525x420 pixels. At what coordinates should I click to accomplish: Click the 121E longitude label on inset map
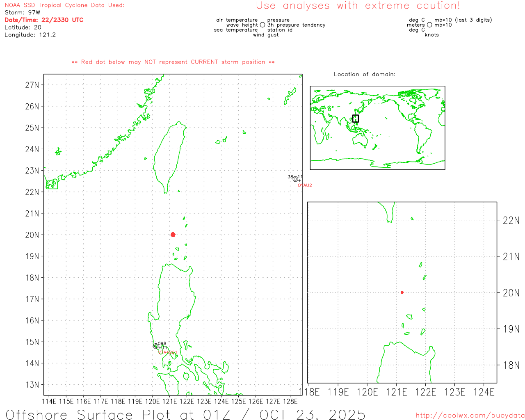pos(397,392)
